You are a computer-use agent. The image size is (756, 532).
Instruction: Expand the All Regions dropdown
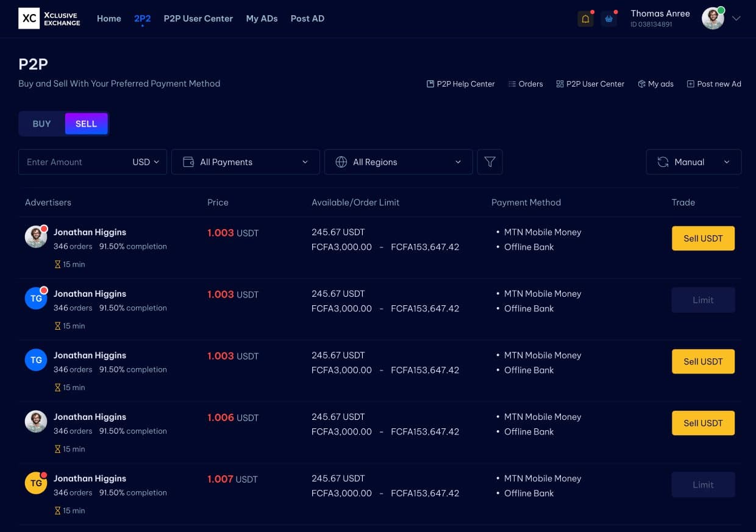click(x=398, y=161)
